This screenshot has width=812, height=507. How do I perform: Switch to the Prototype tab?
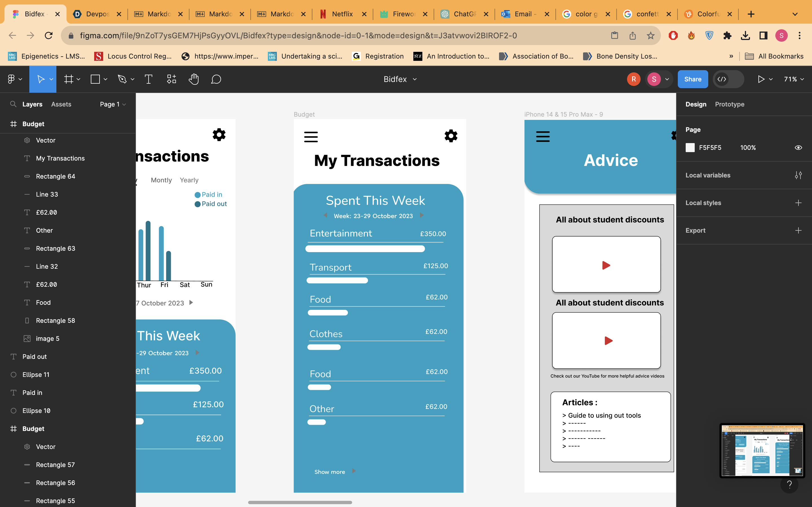(729, 104)
